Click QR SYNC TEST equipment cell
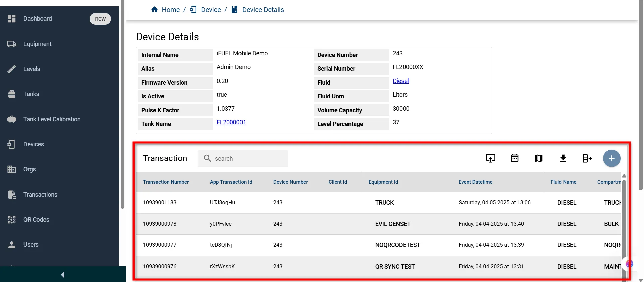 (395, 267)
